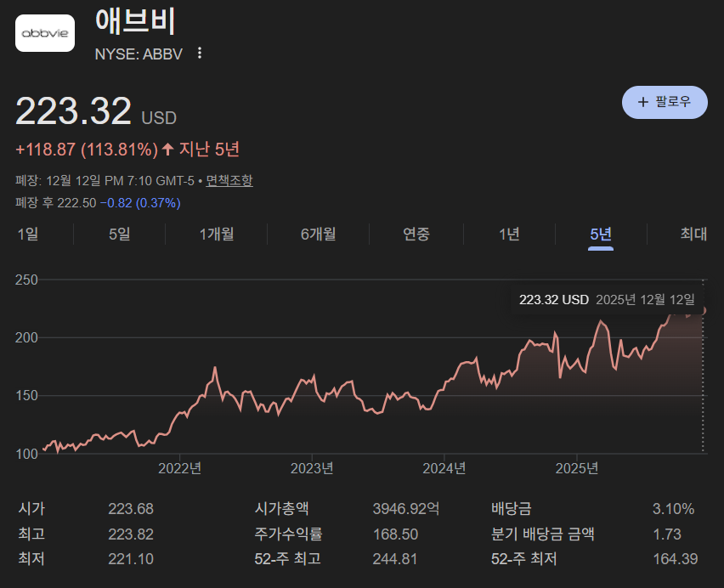Select the 1일 range tab
Screen dimensions: 724x588
pos(28,234)
